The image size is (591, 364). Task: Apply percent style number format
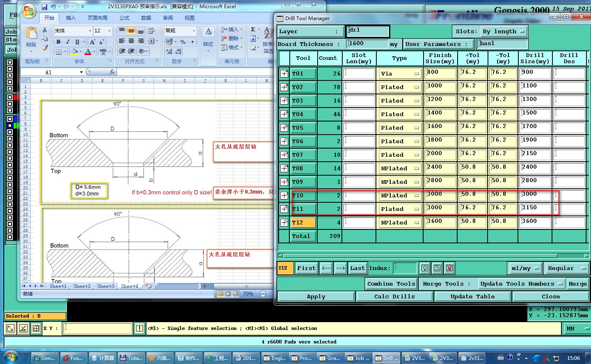(183, 42)
